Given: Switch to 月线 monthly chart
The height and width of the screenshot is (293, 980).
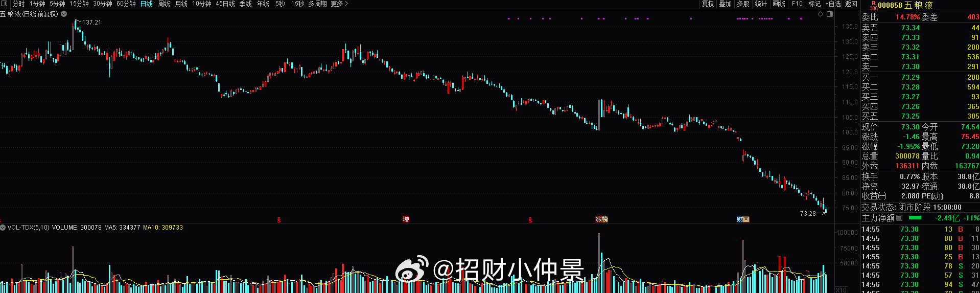Looking at the screenshot, I should (x=181, y=4).
